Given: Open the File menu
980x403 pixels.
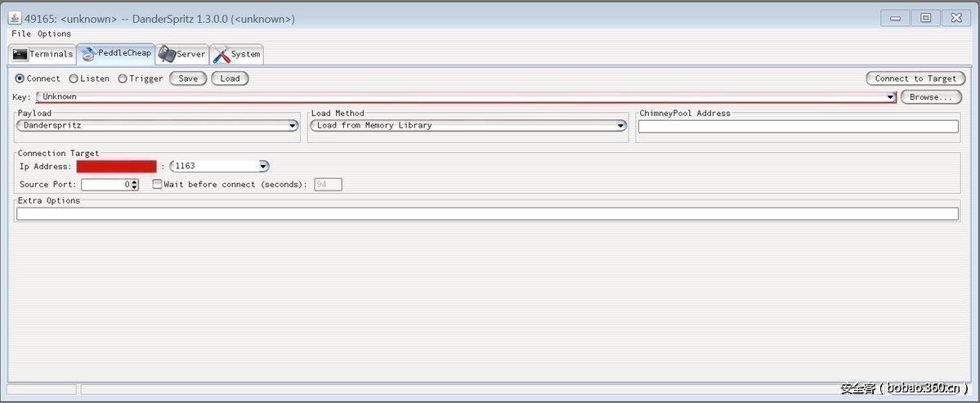Looking at the screenshot, I should (x=21, y=34).
